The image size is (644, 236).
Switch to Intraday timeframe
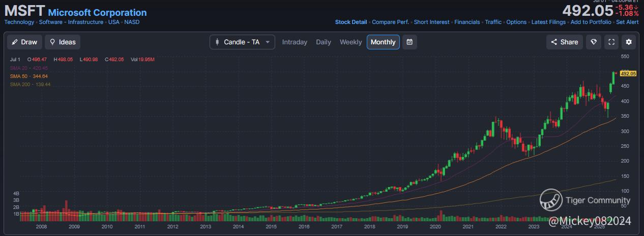[295, 42]
